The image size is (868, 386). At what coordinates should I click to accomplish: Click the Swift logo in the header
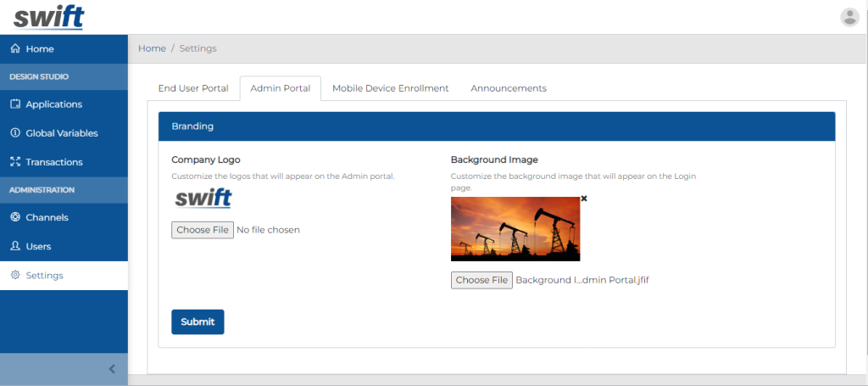(x=48, y=17)
